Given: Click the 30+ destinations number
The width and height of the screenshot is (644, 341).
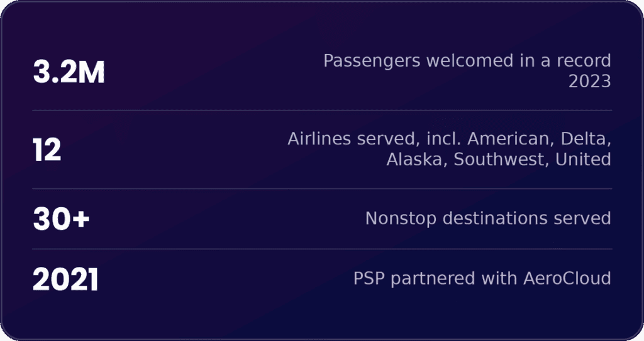Looking at the screenshot, I should pyautogui.click(x=61, y=219).
